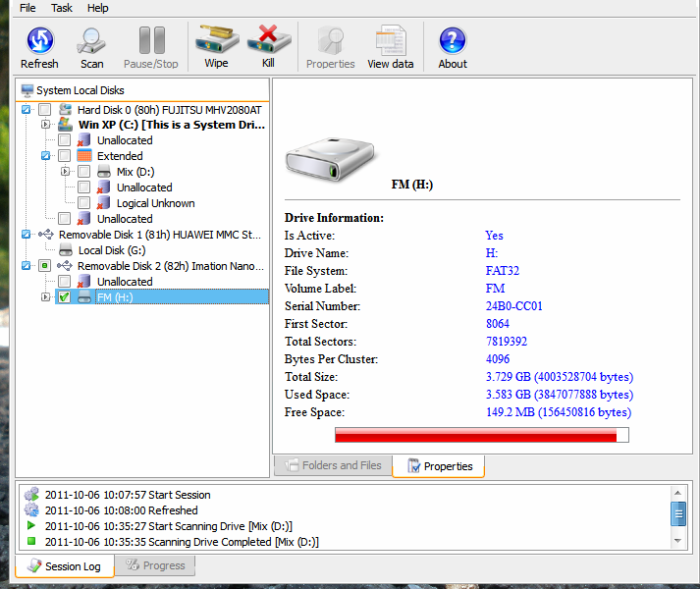This screenshot has width=700, height=589.
Task: Collapse the Removable Disk 1 node
Action: click(26, 234)
